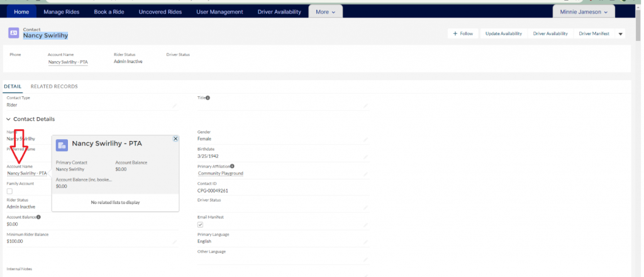Click the Account Balance info icon

click(x=38, y=217)
